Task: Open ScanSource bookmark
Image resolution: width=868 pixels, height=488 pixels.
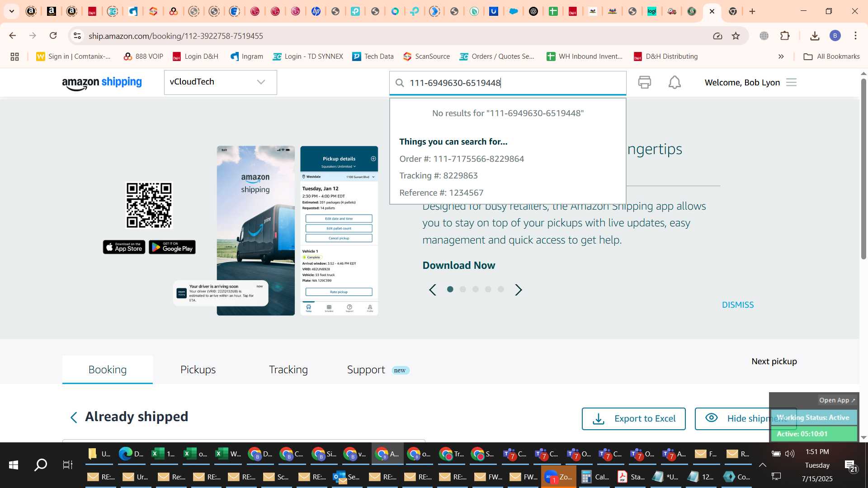Action: 427,56
